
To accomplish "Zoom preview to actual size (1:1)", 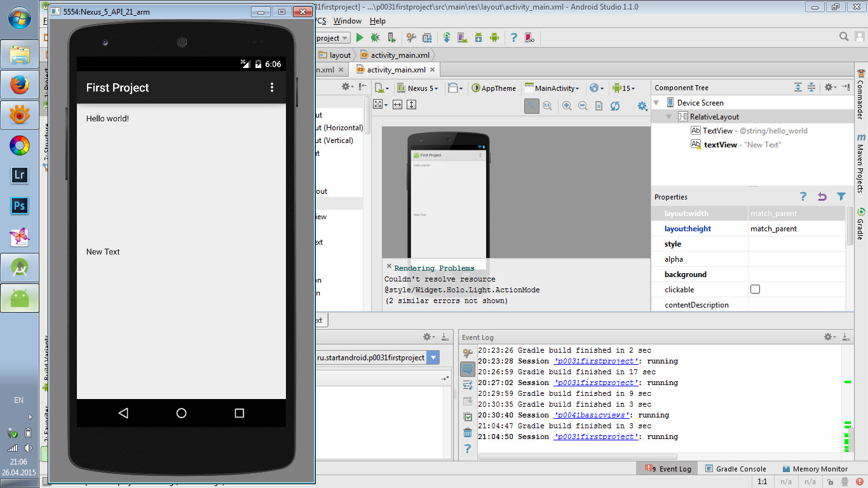I will point(547,106).
